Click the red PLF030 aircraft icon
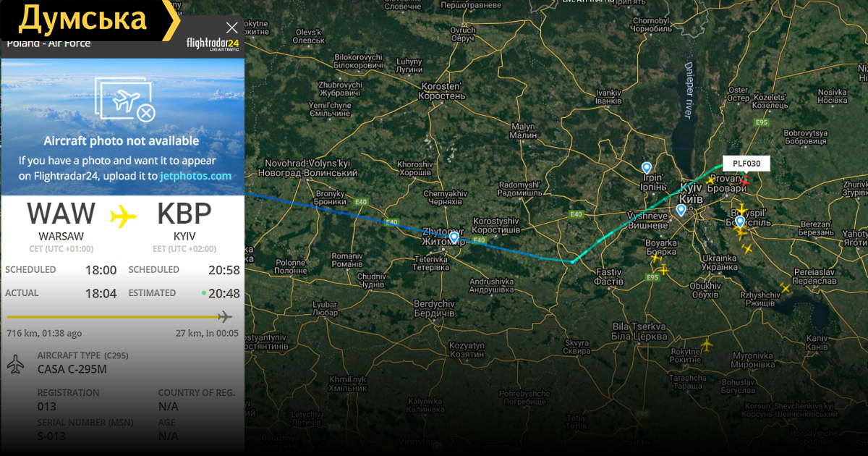 [744, 181]
